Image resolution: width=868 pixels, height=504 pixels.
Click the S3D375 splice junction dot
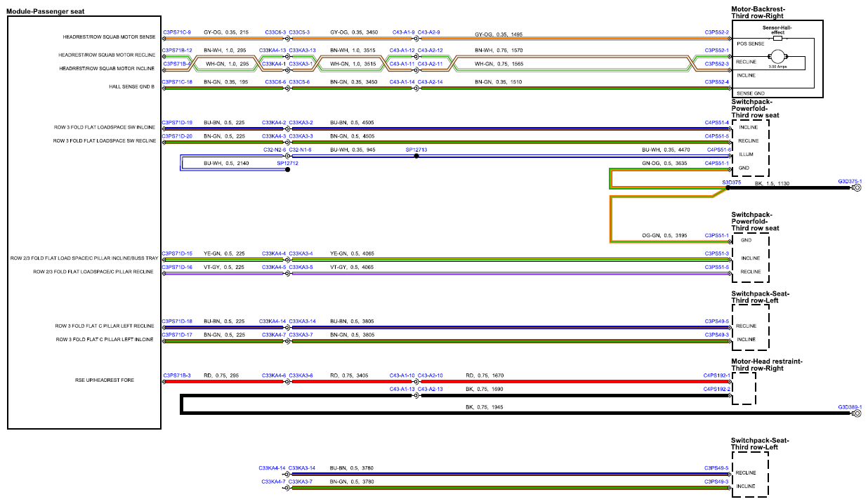tap(728, 189)
